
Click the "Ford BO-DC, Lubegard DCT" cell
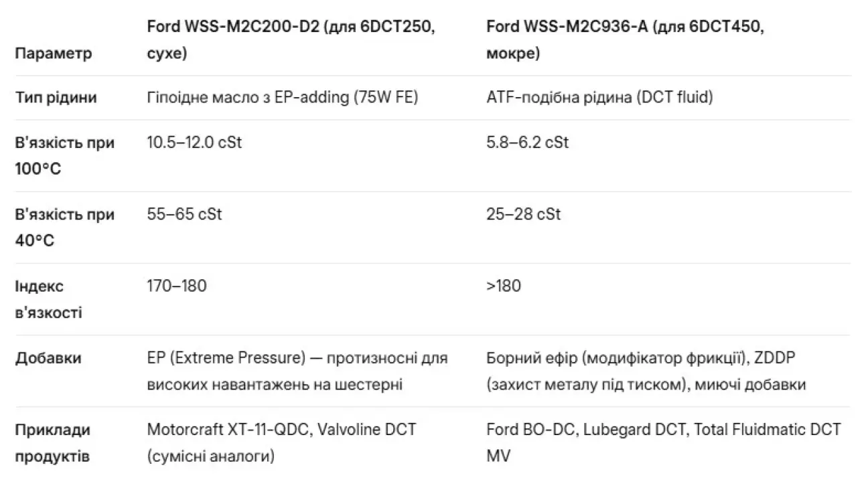click(x=663, y=442)
